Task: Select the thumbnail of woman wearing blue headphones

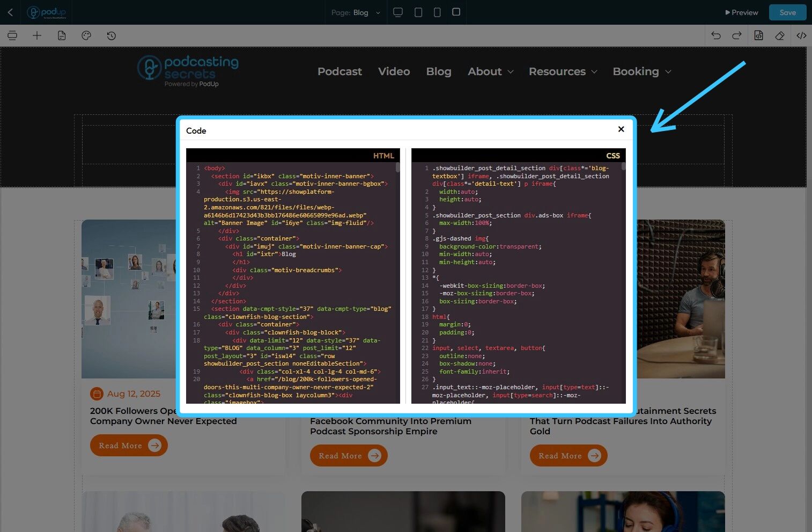Action: coord(623,512)
